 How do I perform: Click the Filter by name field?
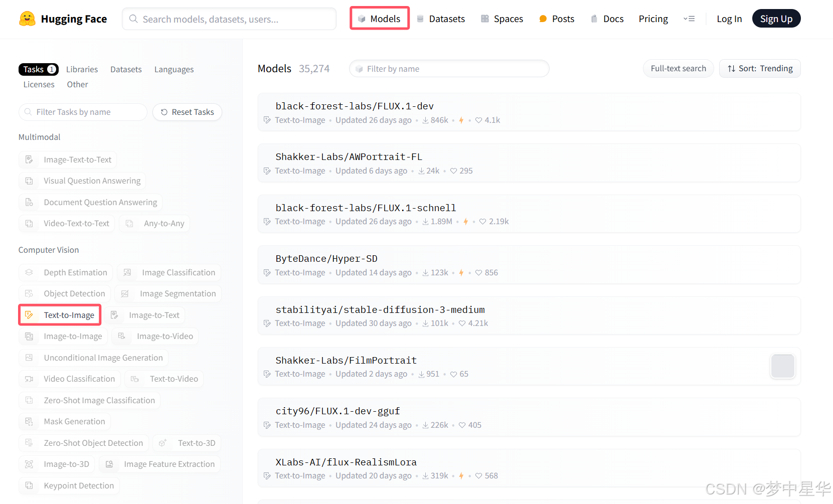tap(449, 68)
